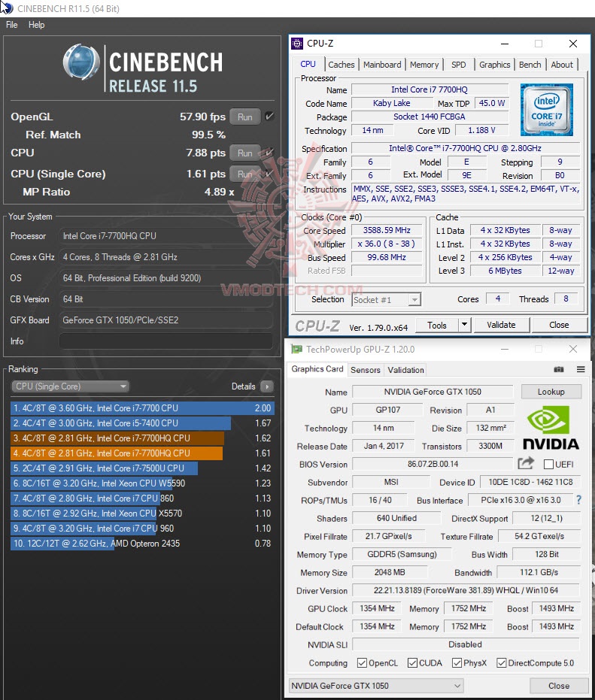Open the CPU (Single Core) ranking dropdown
This screenshot has width=595, height=700.
pyautogui.click(x=70, y=386)
